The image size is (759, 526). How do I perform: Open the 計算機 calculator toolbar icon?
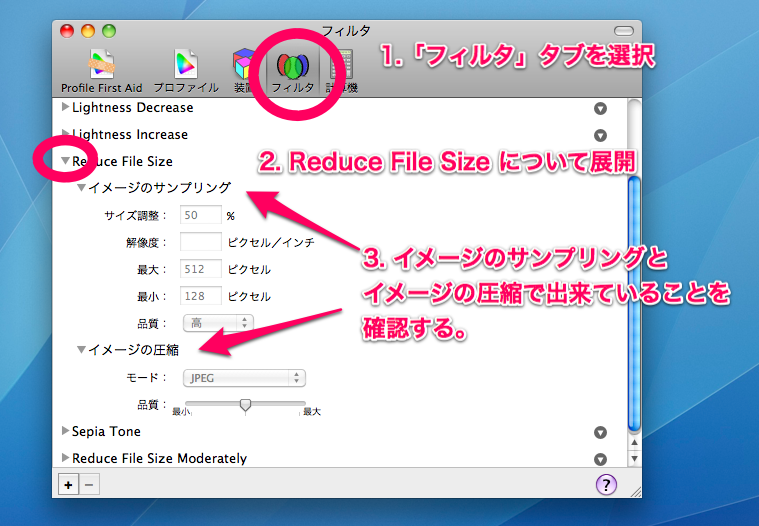tap(342, 71)
